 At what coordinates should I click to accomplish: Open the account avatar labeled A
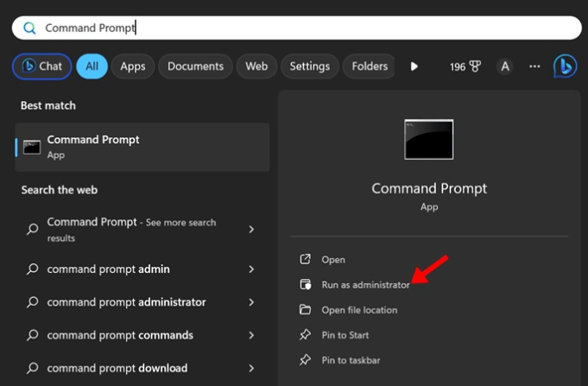coord(505,66)
